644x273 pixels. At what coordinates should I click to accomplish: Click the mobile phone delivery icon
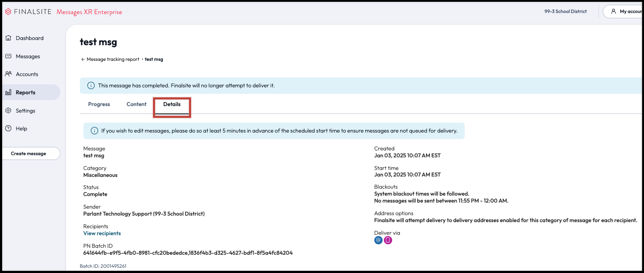(388, 240)
